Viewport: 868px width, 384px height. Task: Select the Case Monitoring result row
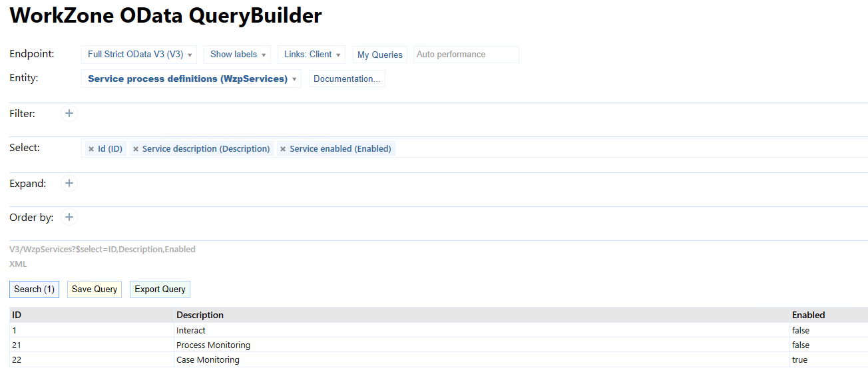(x=208, y=360)
